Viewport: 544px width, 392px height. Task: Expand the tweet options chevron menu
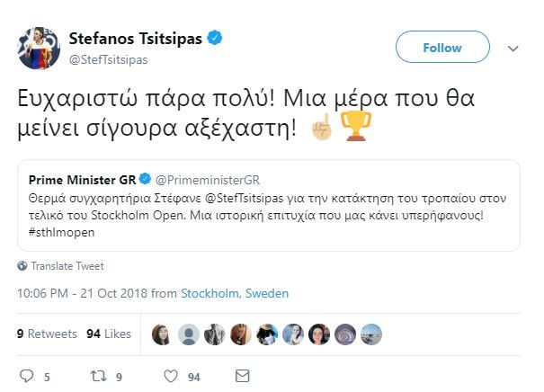pos(513,48)
